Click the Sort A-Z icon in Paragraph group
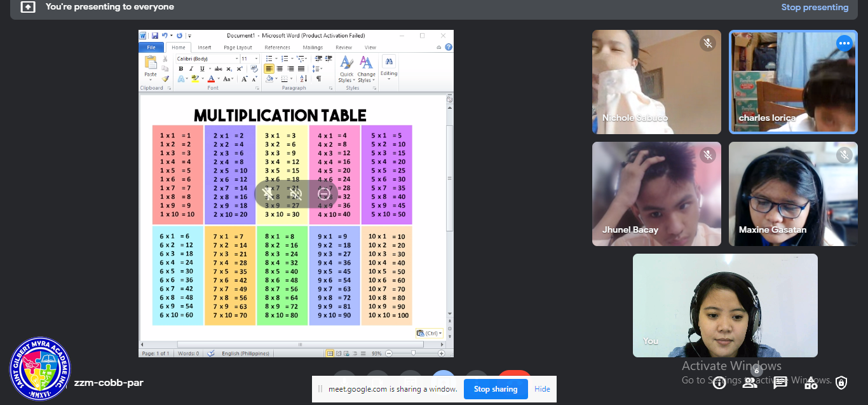This screenshot has height=405, width=868. pyautogui.click(x=303, y=79)
